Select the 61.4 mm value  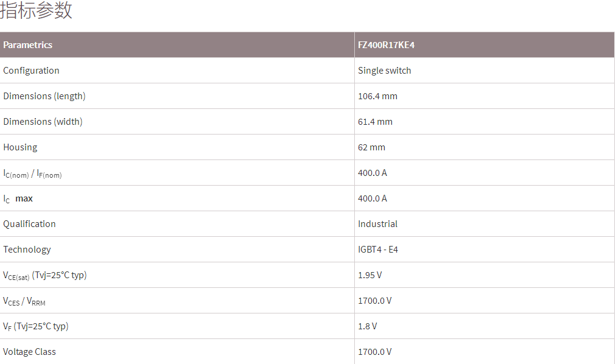point(375,122)
